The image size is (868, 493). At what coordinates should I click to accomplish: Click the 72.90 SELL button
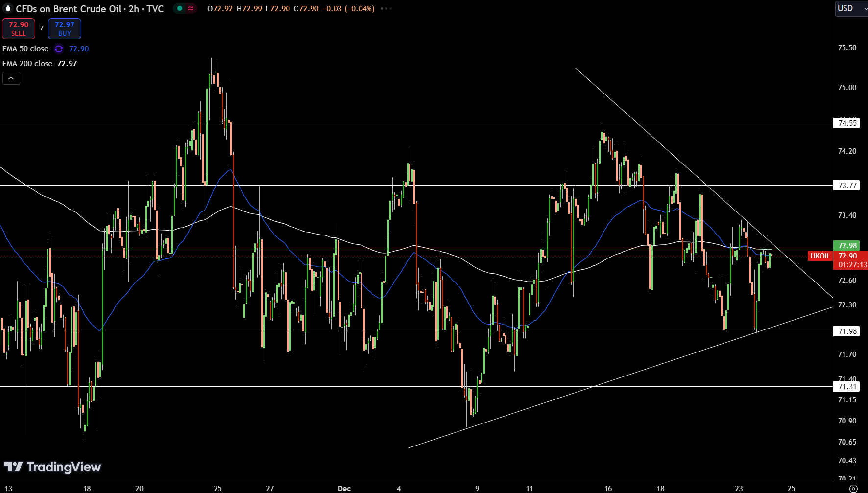(19, 28)
